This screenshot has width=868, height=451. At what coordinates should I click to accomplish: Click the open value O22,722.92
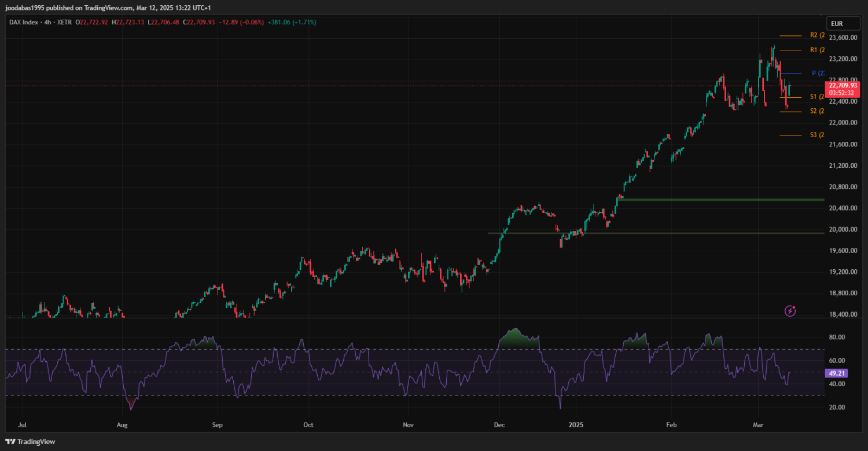coord(92,22)
